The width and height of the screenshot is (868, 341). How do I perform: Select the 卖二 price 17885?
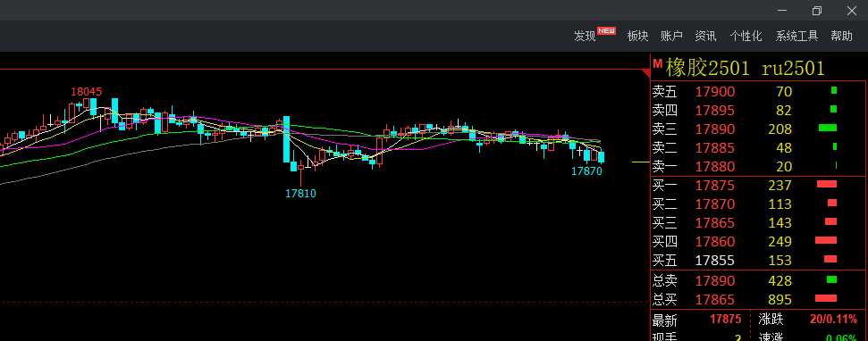715,148
